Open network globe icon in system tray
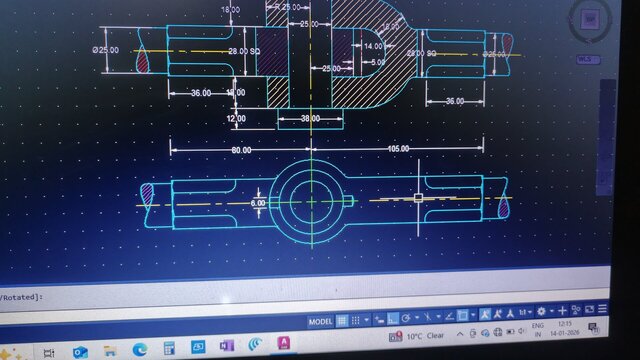The image size is (640, 360). [498, 332]
